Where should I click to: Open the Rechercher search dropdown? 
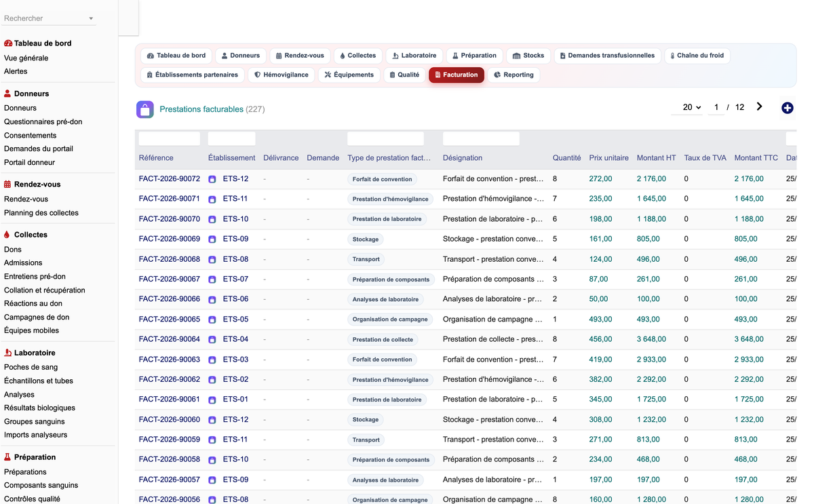(50, 18)
